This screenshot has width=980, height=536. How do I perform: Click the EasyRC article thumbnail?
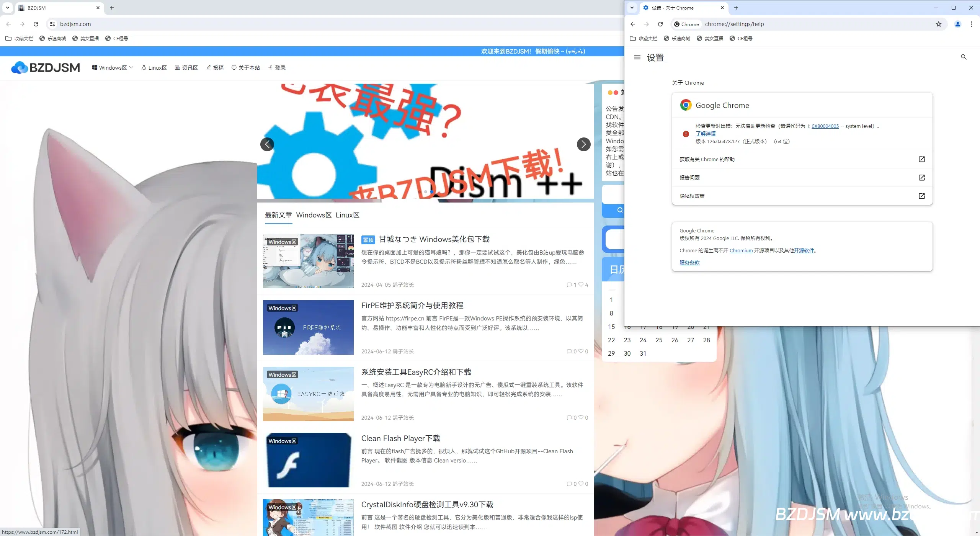pos(308,394)
